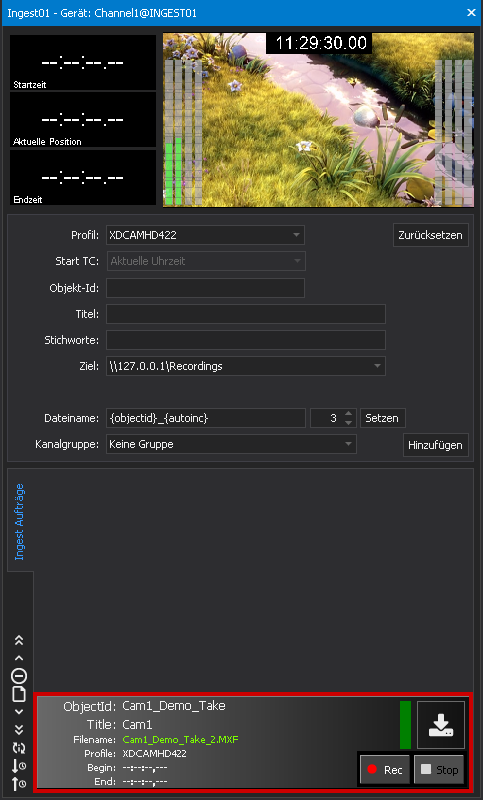Click the green status bar in Cam1 job
The height and width of the screenshot is (800, 483).
[405, 725]
